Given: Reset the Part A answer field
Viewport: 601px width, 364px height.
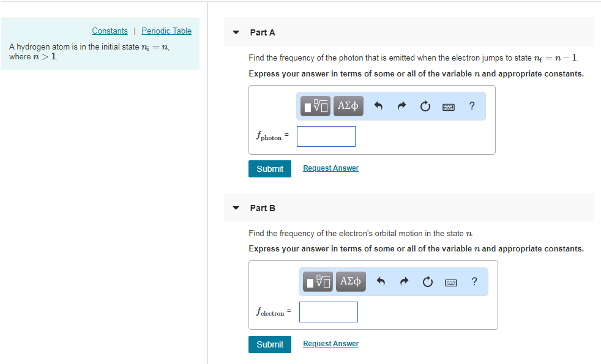Looking at the screenshot, I should coord(425,106).
